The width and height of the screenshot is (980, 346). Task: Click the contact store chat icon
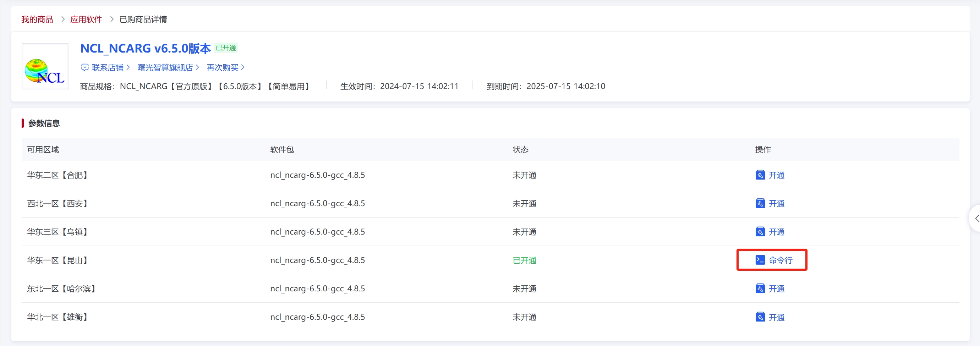point(84,68)
